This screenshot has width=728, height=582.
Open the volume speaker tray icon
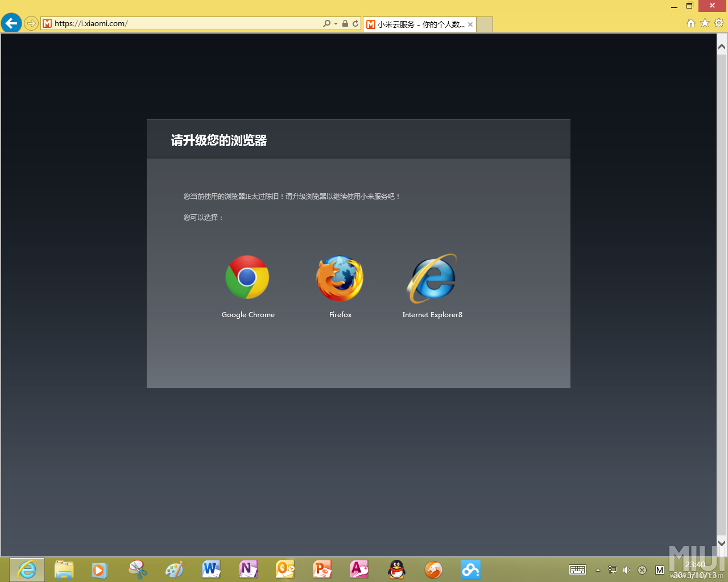pos(627,570)
